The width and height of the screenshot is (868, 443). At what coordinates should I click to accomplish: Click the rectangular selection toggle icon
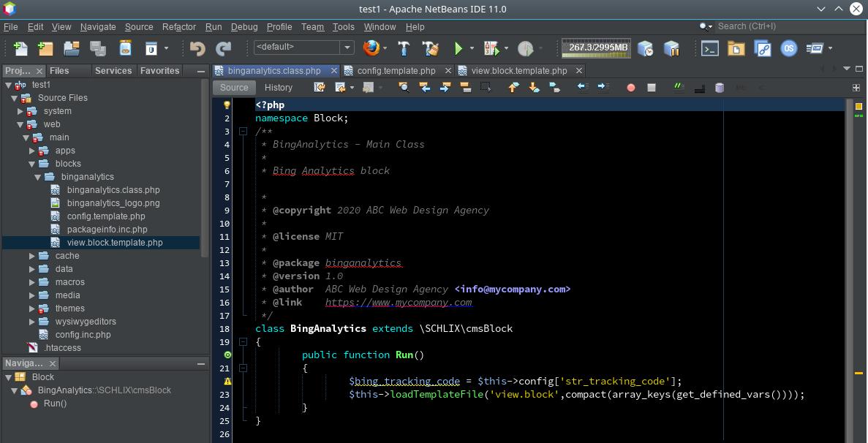coord(486,88)
